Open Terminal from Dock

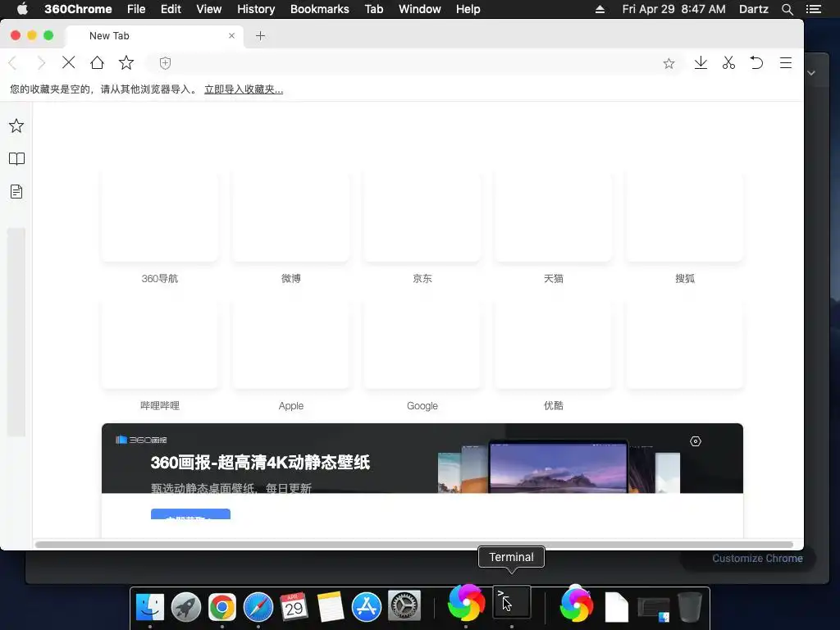tap(512, 603)
